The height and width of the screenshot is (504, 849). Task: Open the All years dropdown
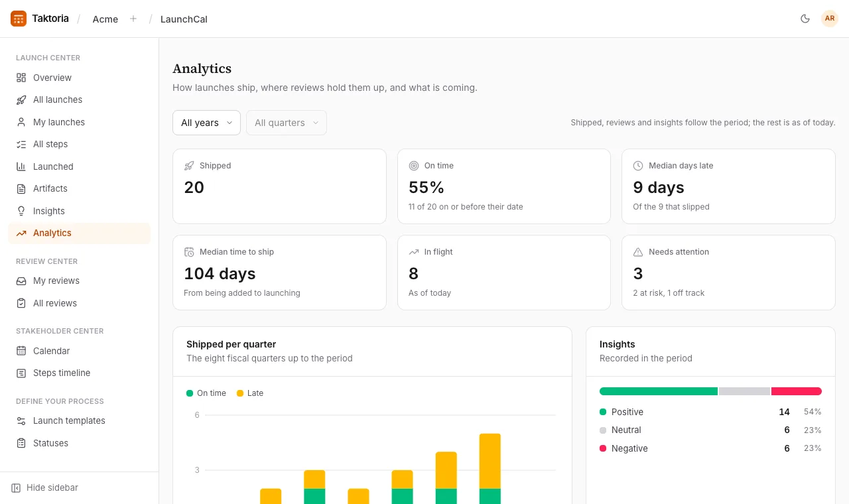(206, 123)
